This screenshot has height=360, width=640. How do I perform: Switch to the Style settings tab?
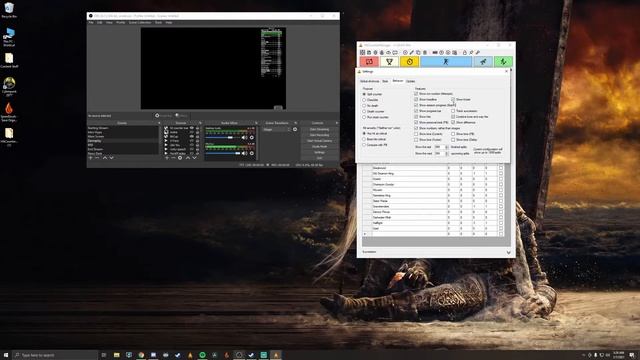click(385, 81)
